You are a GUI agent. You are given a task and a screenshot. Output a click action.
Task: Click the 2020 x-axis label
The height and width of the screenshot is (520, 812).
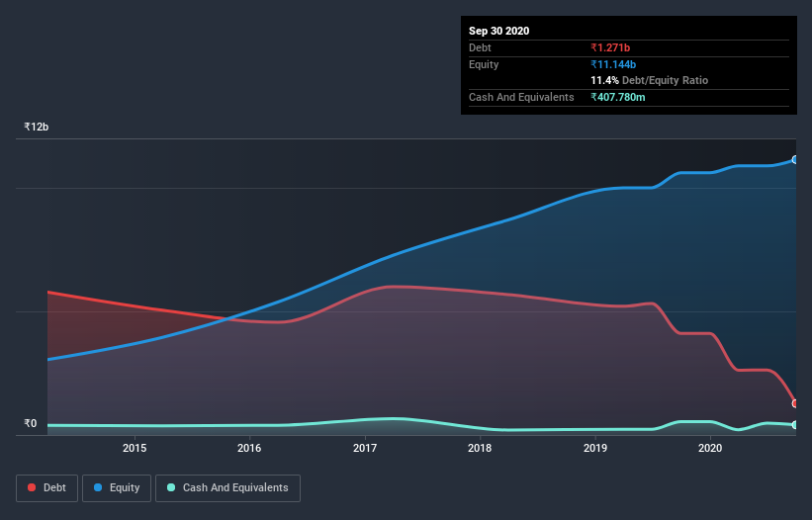click(x=710, y=448)
